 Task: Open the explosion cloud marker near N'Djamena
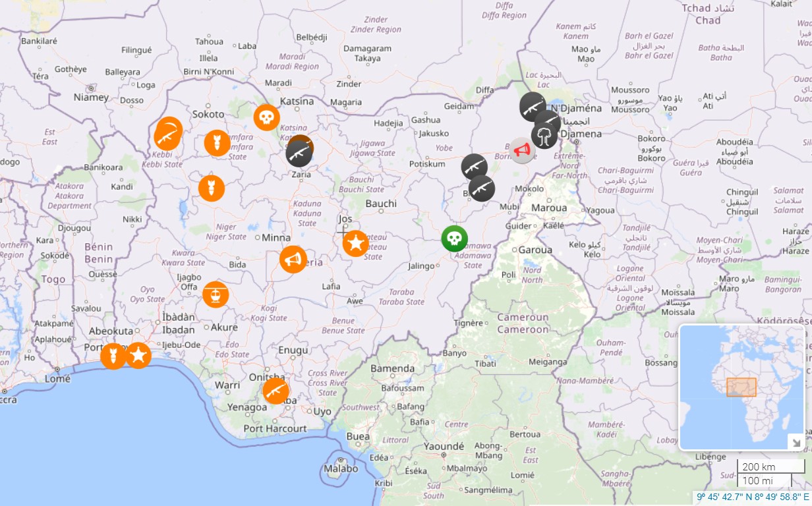pyautogui.click(x=544, y=136)
